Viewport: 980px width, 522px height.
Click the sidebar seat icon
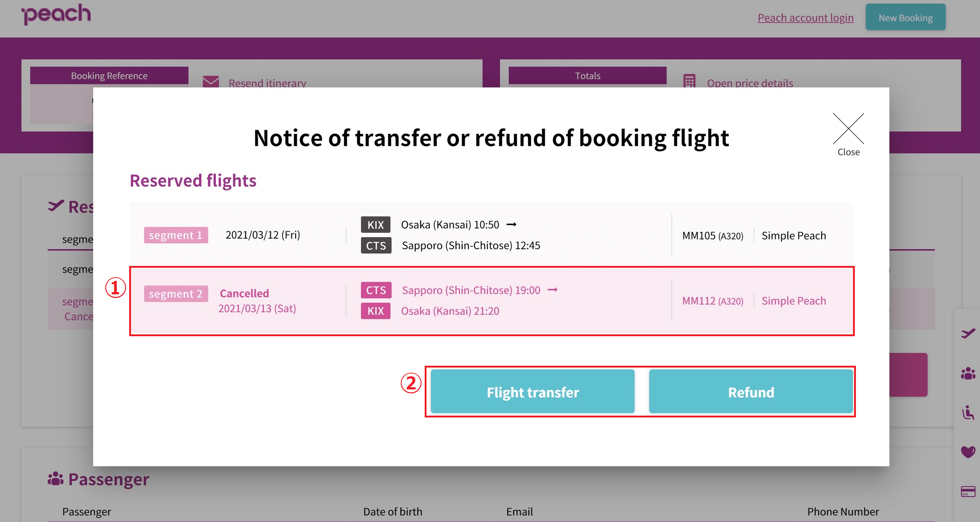pyautogui.click(x=968, y=412)
